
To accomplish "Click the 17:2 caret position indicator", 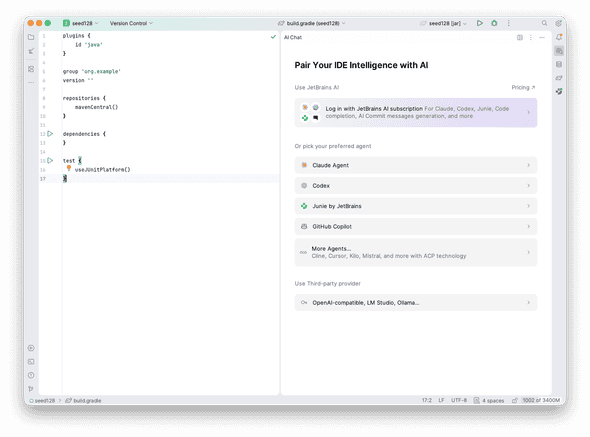I will pos(427,400).
